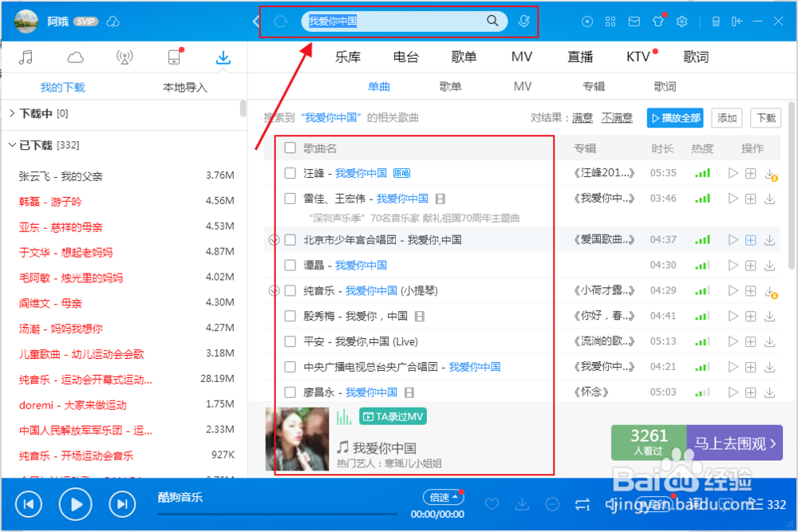This screenshot has height=532, width=798.
Task: Go to previous track
Action: click(29, 504)
